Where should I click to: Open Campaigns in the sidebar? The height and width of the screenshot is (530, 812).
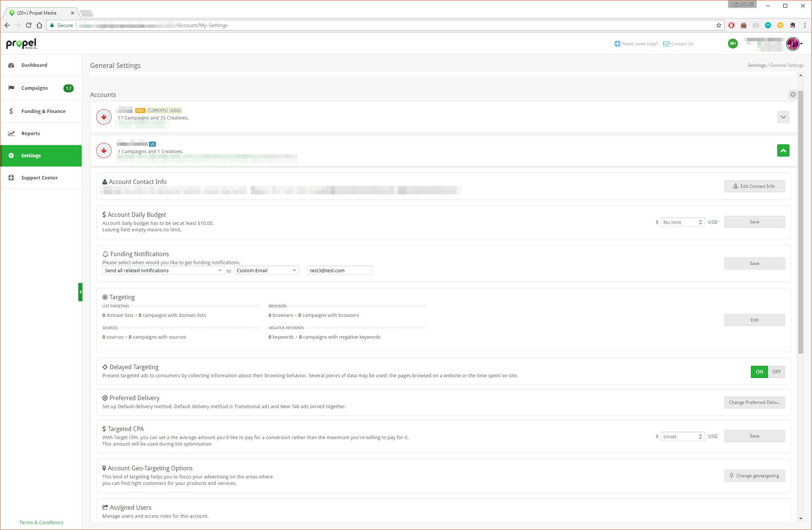coord(34,88)
